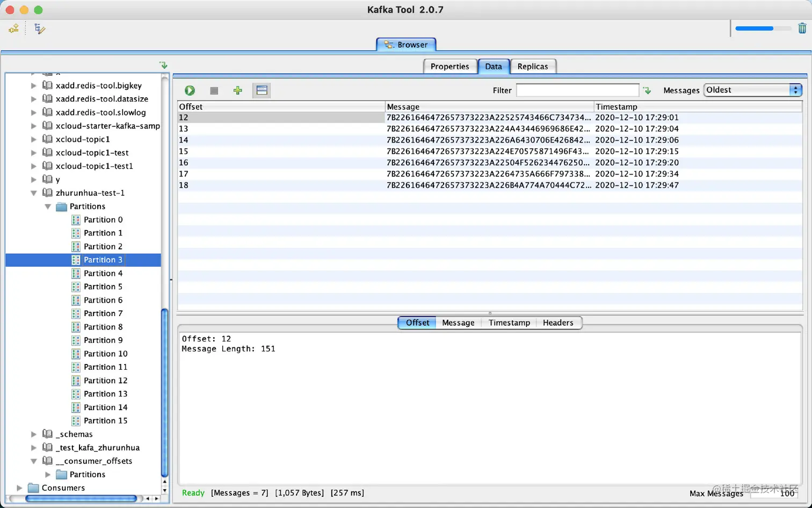Open the Timestamp detail tab
Screen dimensions: 812x508
tap(509, 323)
